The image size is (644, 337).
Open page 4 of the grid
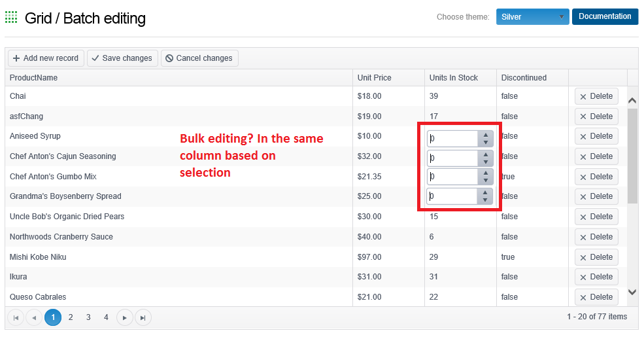click(106, 317)
